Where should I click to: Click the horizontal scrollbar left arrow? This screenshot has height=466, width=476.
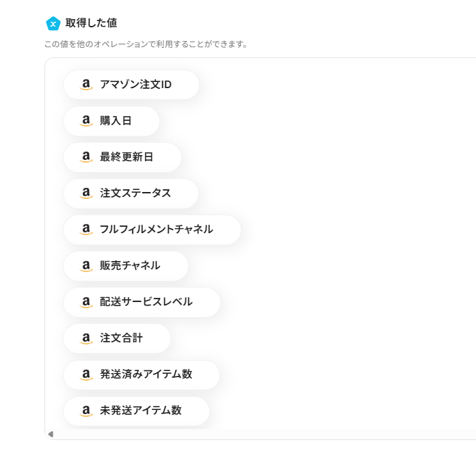tap(51, 434)
